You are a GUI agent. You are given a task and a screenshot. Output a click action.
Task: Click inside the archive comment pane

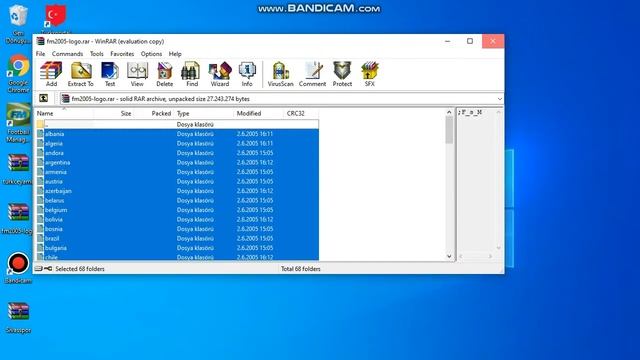coord(477,180)
